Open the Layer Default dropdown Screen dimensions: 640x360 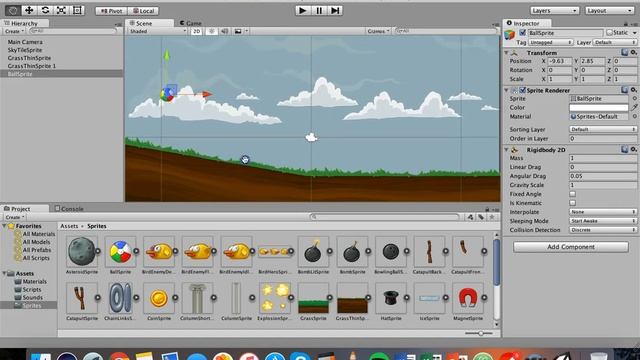[x=615, y=42]
